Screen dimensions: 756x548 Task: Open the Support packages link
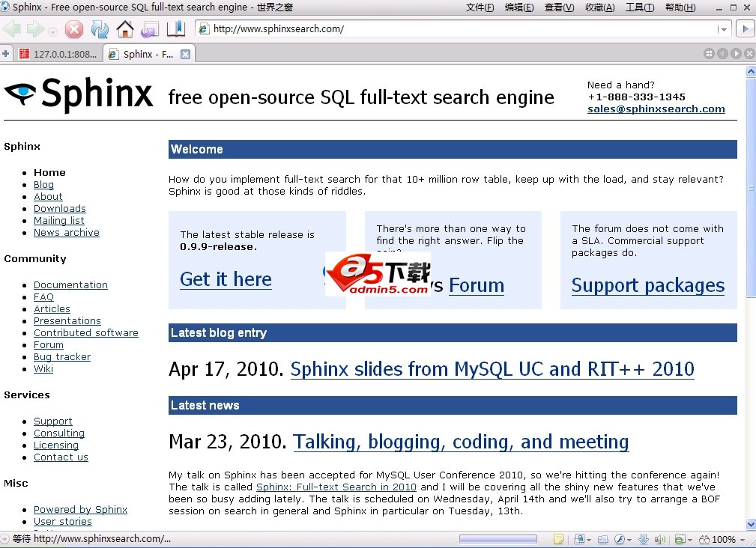tap(647, 285)
